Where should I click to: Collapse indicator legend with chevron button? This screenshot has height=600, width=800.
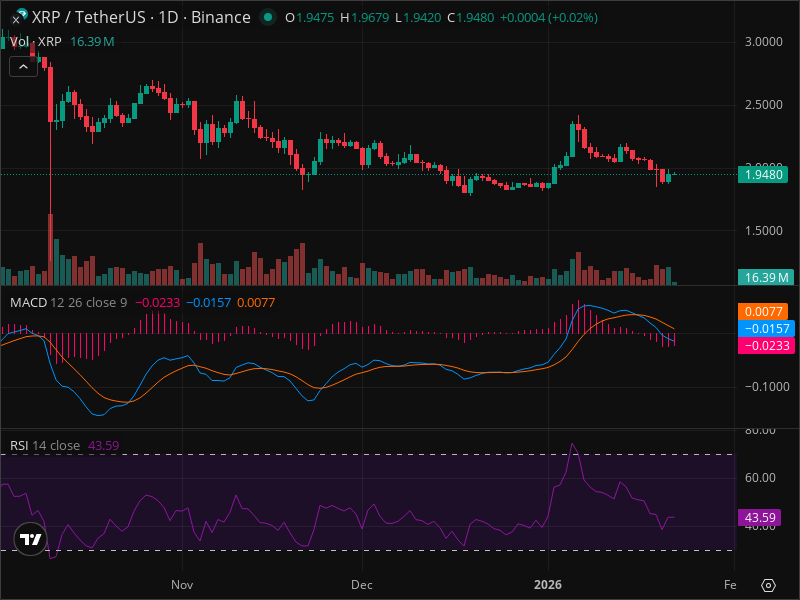pyautogui.click(x=23, y=67)
